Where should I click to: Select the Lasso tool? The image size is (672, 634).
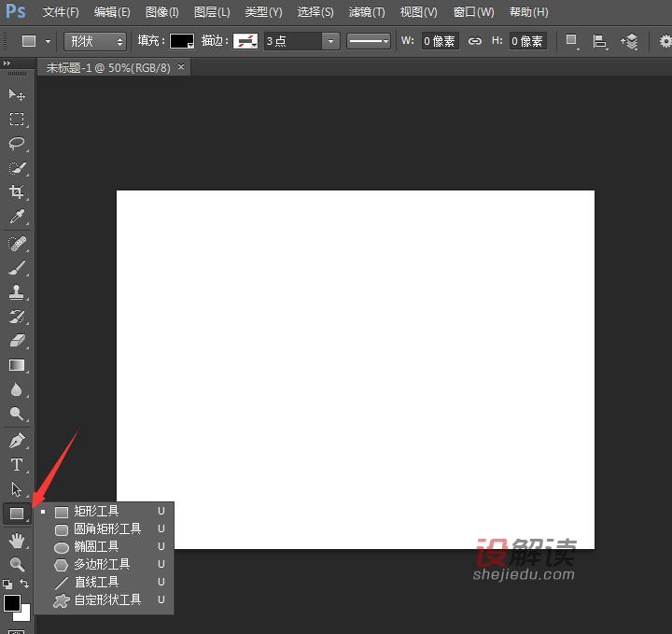coord(17,144)
